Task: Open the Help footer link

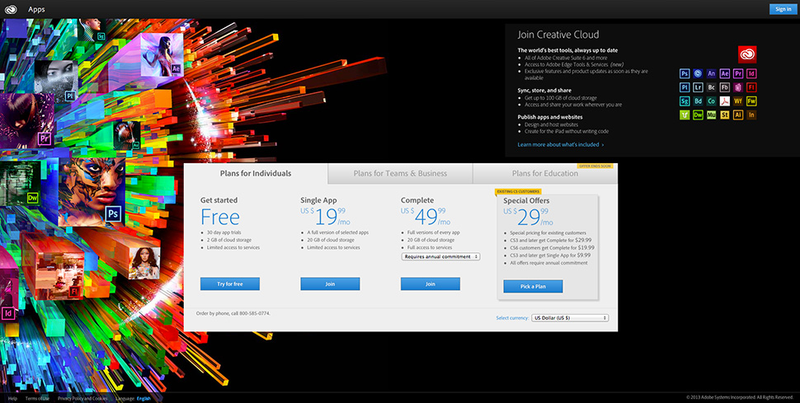Action: 13,398
